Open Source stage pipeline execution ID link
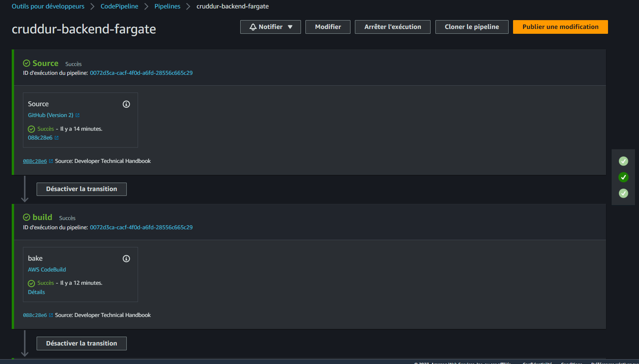 click(x=141, y=73)
